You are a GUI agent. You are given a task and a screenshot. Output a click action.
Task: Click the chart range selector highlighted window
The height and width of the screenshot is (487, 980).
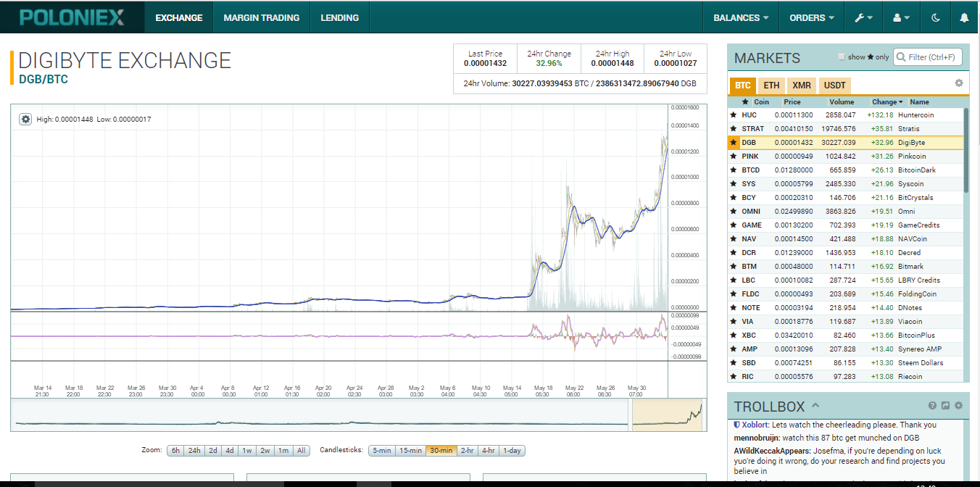tap(668, 415)
